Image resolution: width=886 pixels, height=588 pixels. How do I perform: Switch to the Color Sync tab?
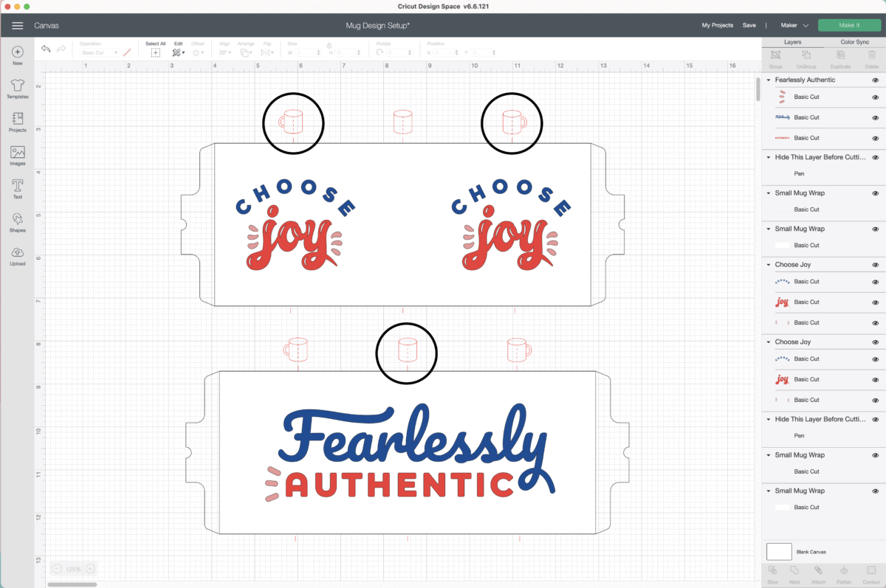tap(854, 42)
